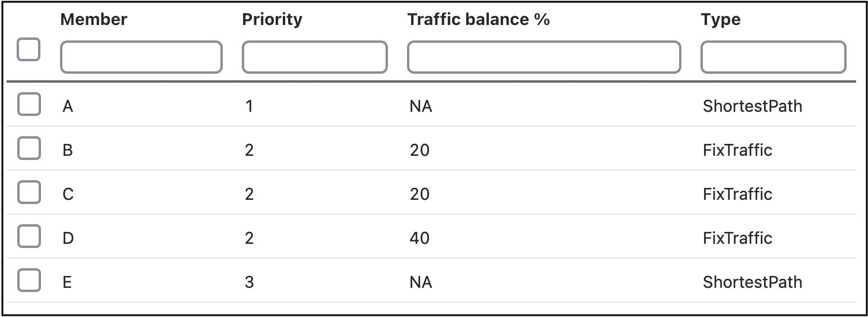Click into the Priority filter box

[315, 57]
